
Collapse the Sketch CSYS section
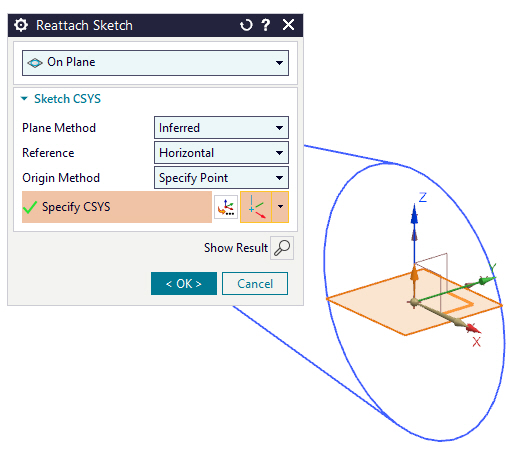click(x=24, y=99)
